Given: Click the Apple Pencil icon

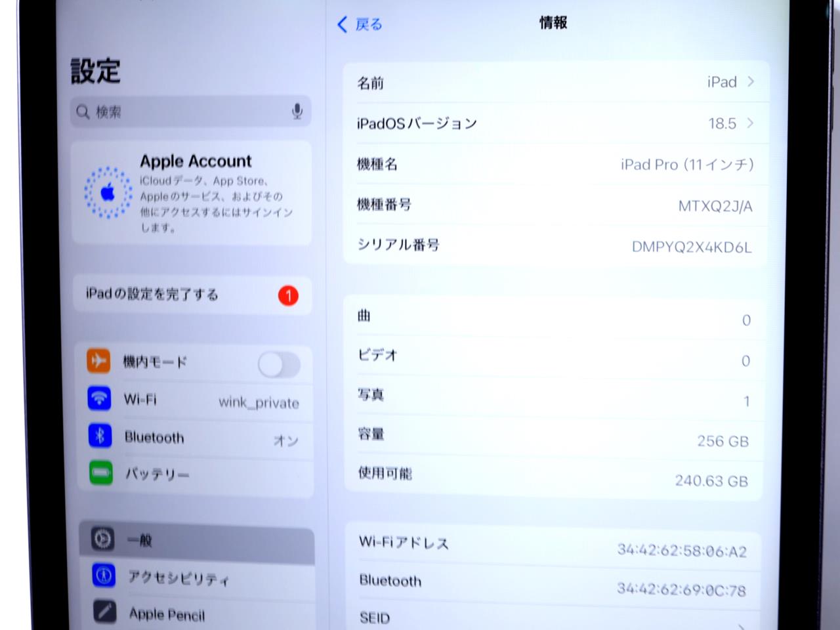Looking at the screenshot, I should coord(105,612).
